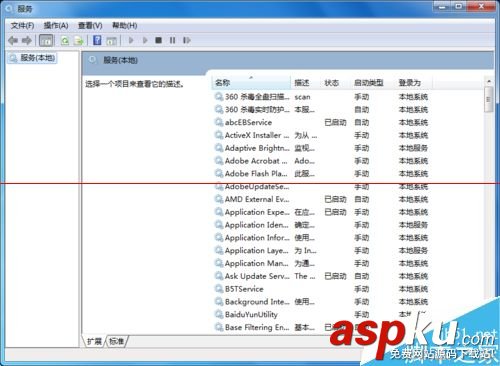Viewport: 500px width, 366px height.
Task: Sort by the 状态 column header
Action: coord(336,83)
